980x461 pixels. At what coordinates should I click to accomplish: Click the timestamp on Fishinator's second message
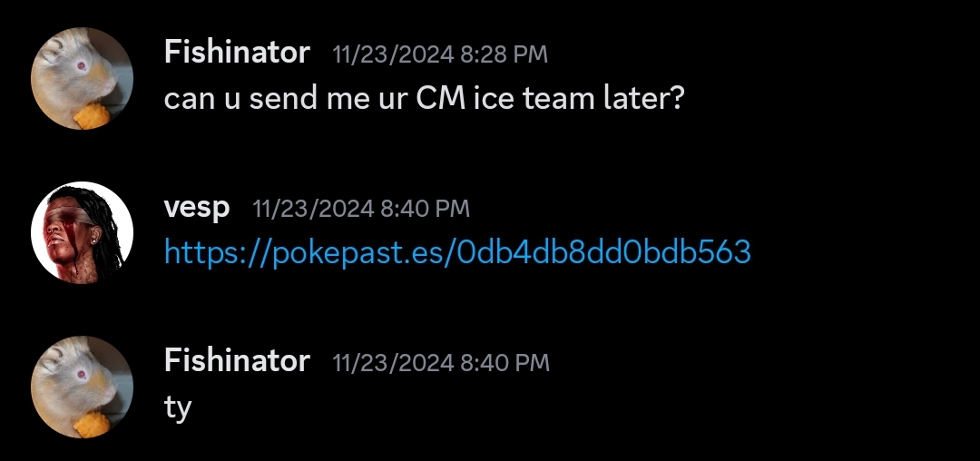click(505, 363)
